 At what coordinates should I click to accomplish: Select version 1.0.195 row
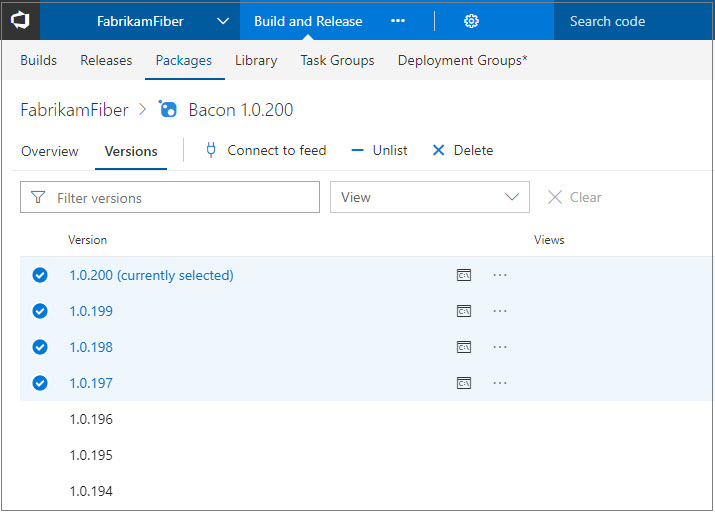(x=367, y=455)
